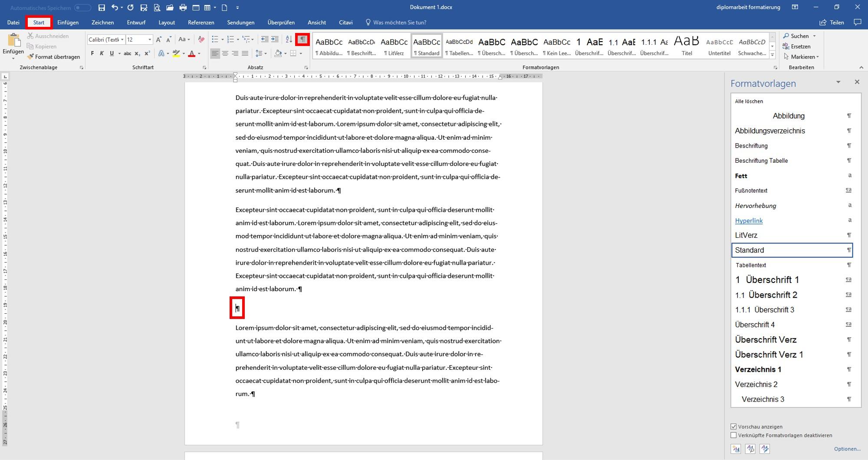Click the print icon in quick access toolbar
Viewport: 868px width, 460px height.
click(x=183, y=7)
